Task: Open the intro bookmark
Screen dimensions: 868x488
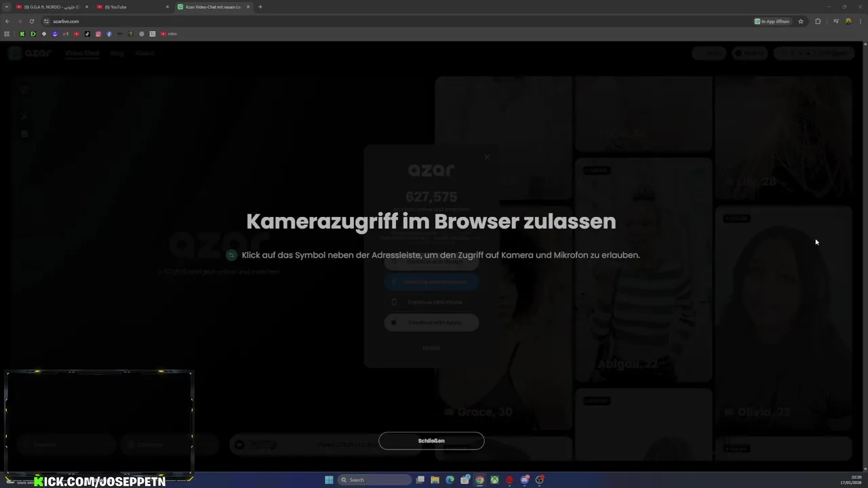Action: coord(169,34)
